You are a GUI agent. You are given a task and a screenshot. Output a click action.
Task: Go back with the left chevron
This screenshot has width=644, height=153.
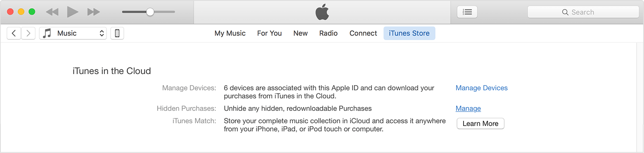point(14,33)
